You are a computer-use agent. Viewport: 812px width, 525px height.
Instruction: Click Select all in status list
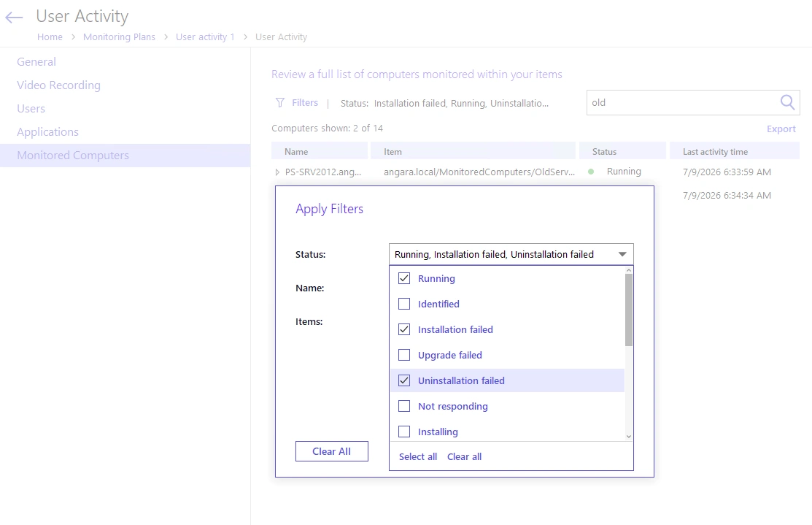[x=418, y=456]
